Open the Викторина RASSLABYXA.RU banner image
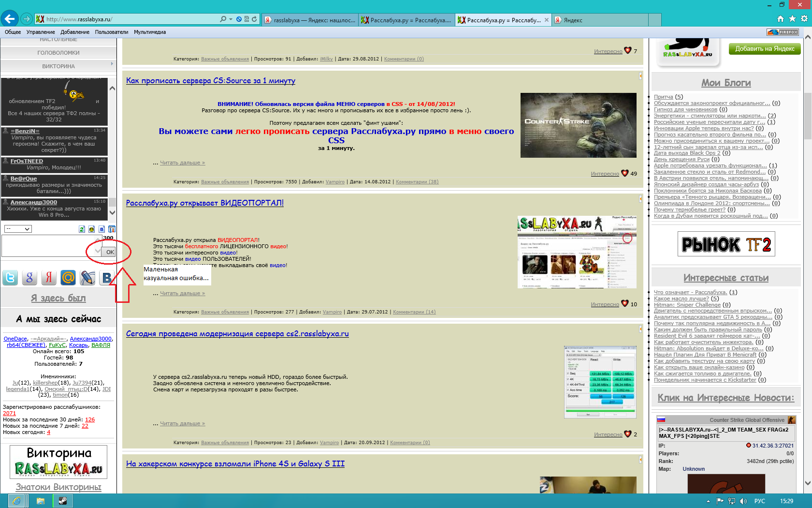Screen dimensions: 812x508 58,462
